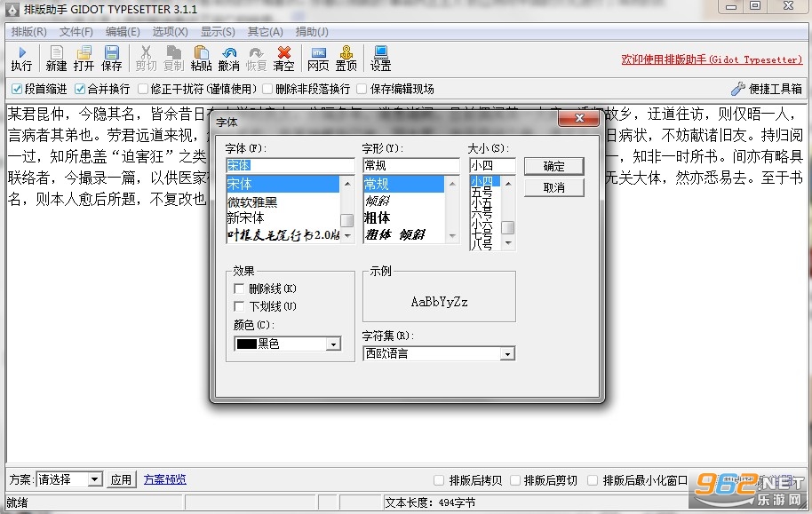The image size is (812, 514).
Task: Open the 文件(F) menu
Action: point(76,32)
